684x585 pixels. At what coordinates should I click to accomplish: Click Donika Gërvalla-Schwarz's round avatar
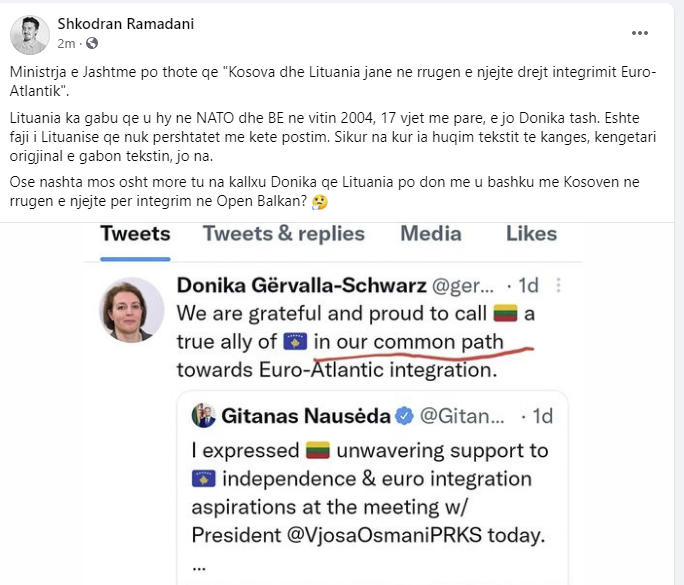131,310
